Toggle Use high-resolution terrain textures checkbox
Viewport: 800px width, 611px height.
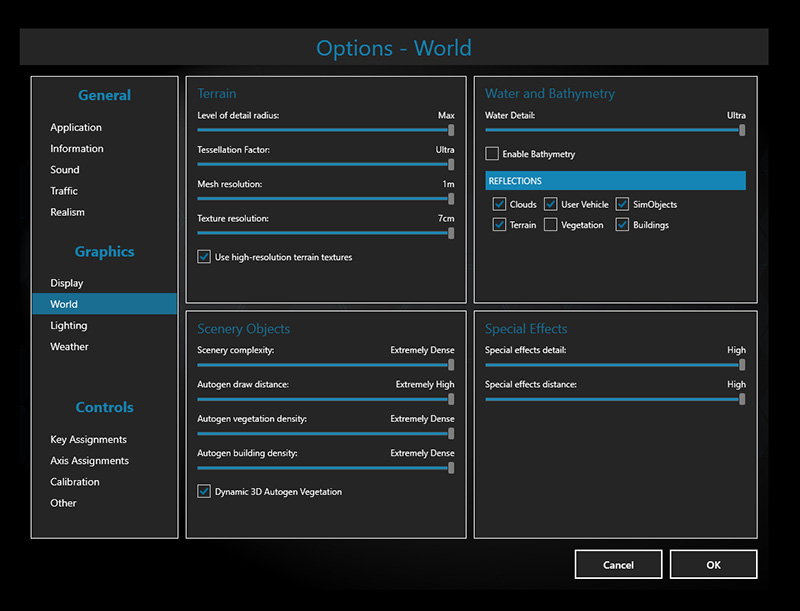204,257
